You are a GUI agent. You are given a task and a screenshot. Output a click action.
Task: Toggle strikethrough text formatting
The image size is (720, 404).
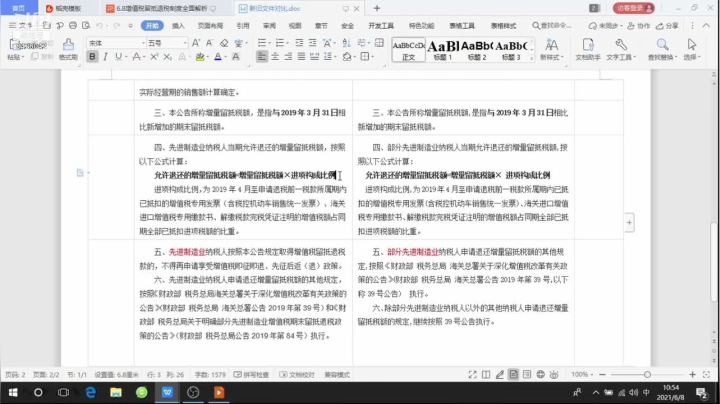(x=136, y=56)
